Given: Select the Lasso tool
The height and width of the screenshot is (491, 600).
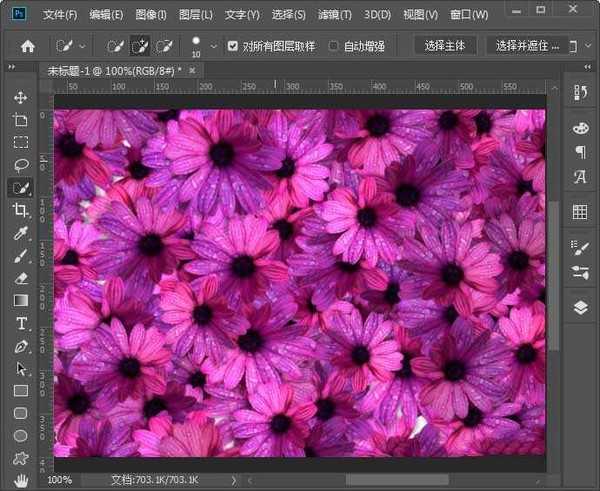Looking at the screenshot, I should tap(20, 164).
